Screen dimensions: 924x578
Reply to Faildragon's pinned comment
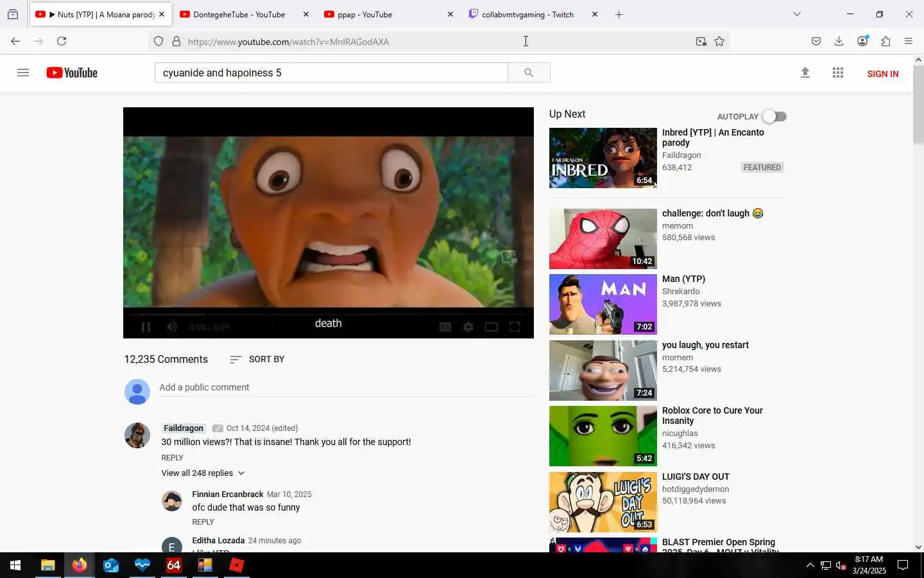tap(172, 457)
